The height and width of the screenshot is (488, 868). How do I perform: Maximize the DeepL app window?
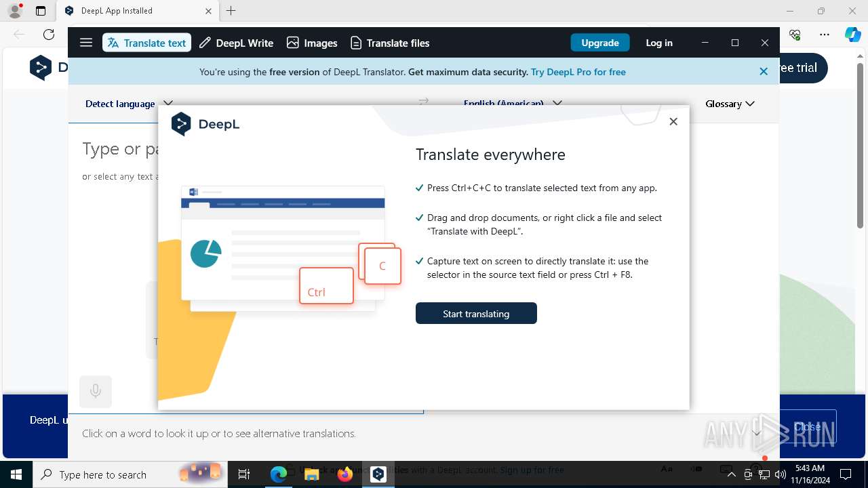[x=735, y=43]
